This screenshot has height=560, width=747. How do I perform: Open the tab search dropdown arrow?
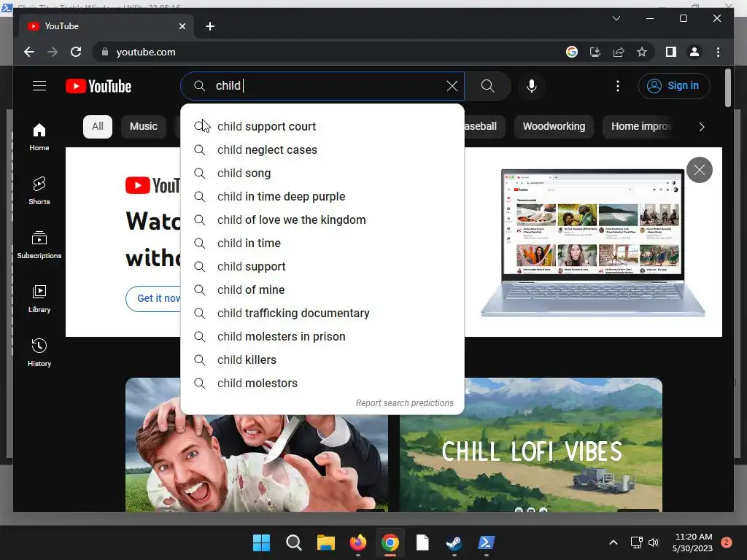click(616, 18)
